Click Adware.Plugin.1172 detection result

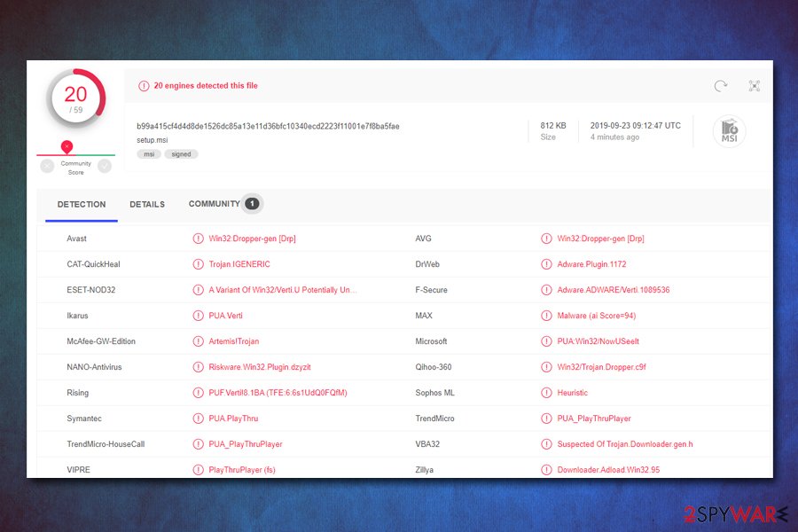click(x=591, y=264)
